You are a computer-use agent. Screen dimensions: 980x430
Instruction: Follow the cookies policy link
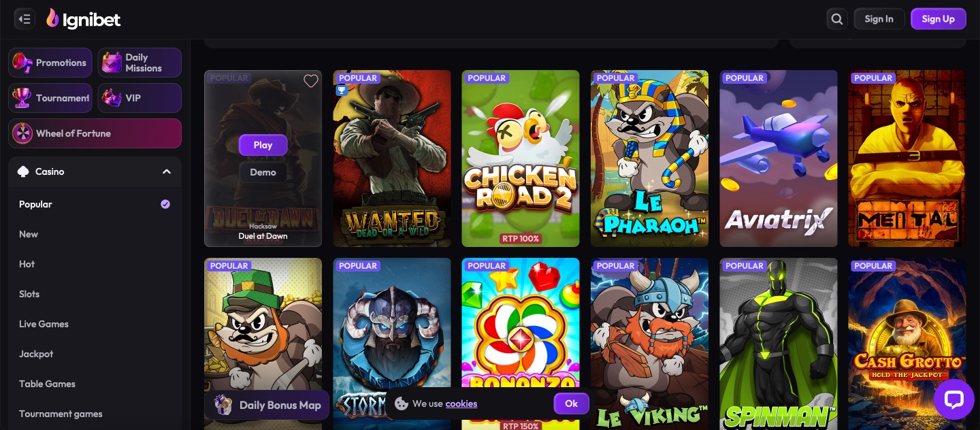coord(461,403)
